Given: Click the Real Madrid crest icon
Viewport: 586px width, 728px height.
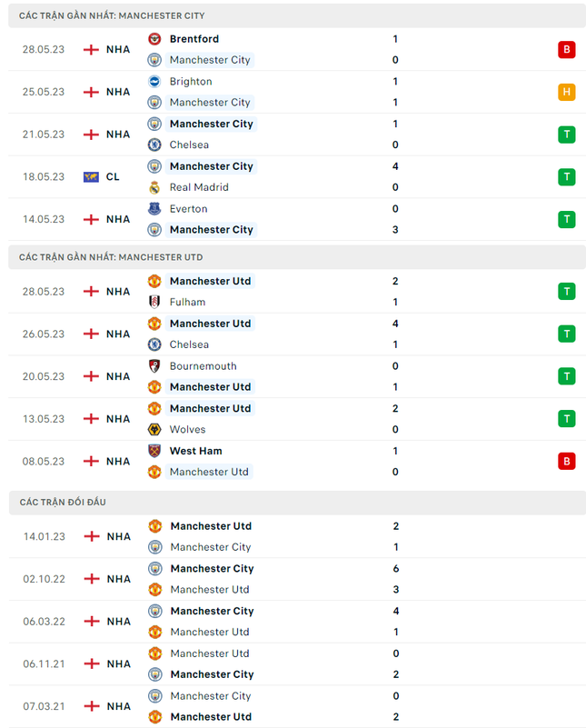Looking at the screenshot, I should click(154, 187).
